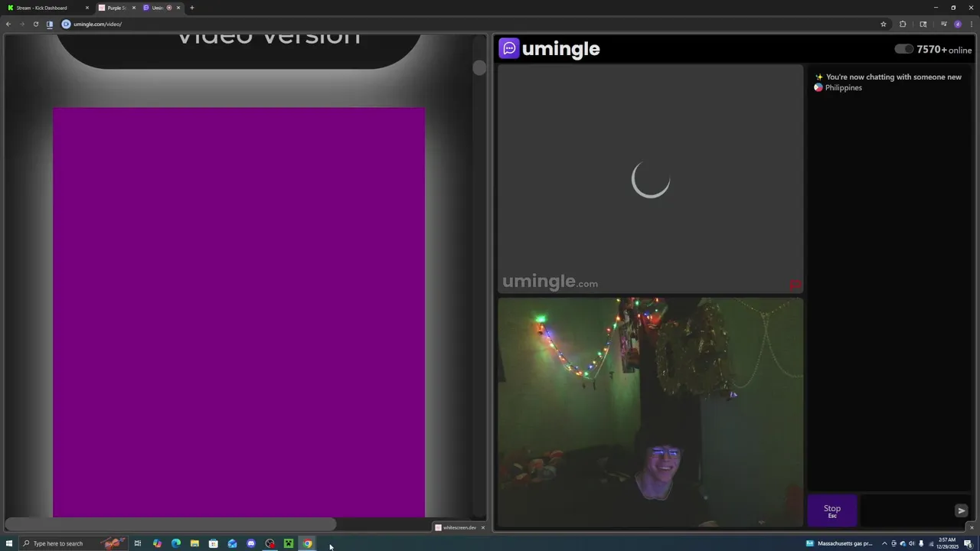Click the Chrome taskbar icon
This screenshot has width=980, height=551.
pos(307,543)
